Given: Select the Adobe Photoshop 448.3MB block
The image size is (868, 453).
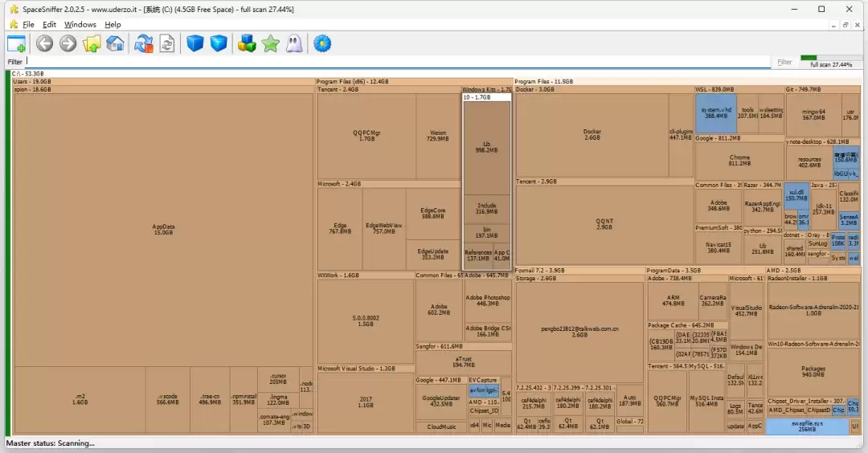Looking at the screenshot, I should [x=488, y=300].
